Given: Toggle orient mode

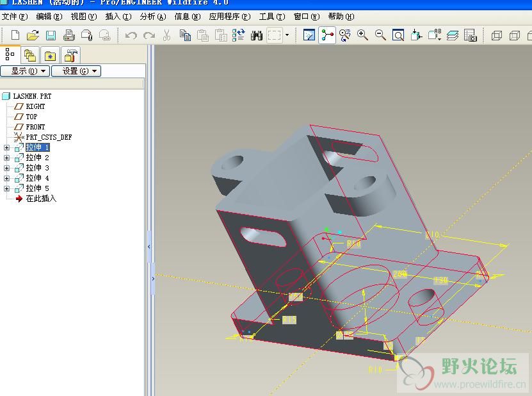Looking at the screenshot, I should coord(344,35).
